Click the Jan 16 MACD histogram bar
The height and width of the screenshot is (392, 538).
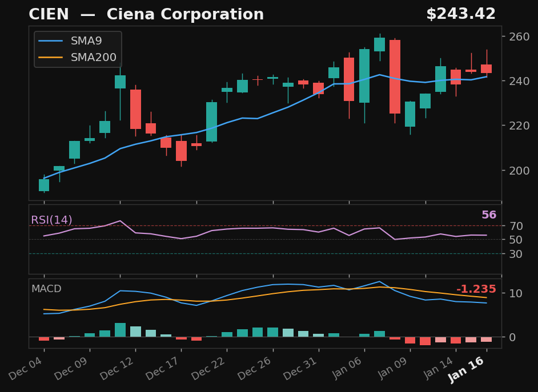pos(486,340)
